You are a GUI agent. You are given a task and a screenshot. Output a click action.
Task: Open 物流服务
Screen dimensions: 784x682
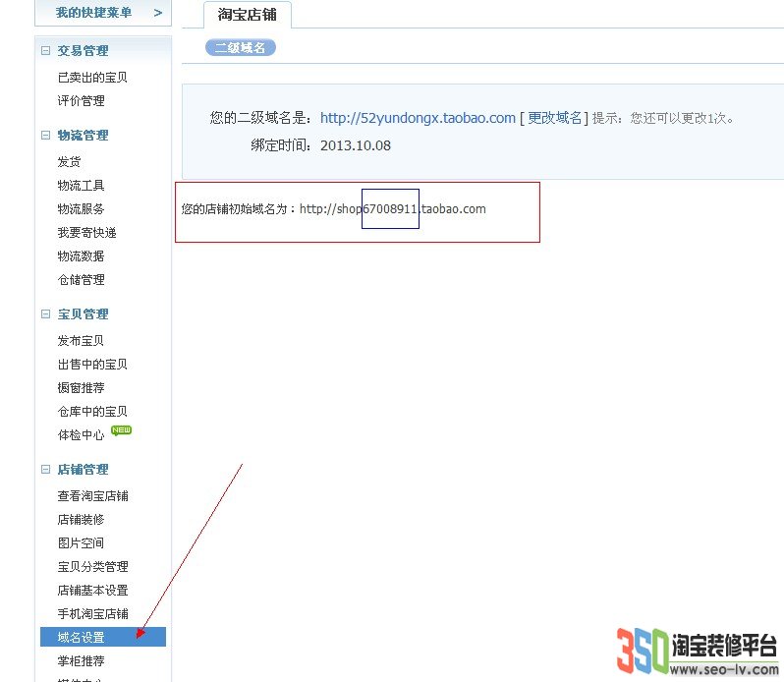click(x=81, y=209)
